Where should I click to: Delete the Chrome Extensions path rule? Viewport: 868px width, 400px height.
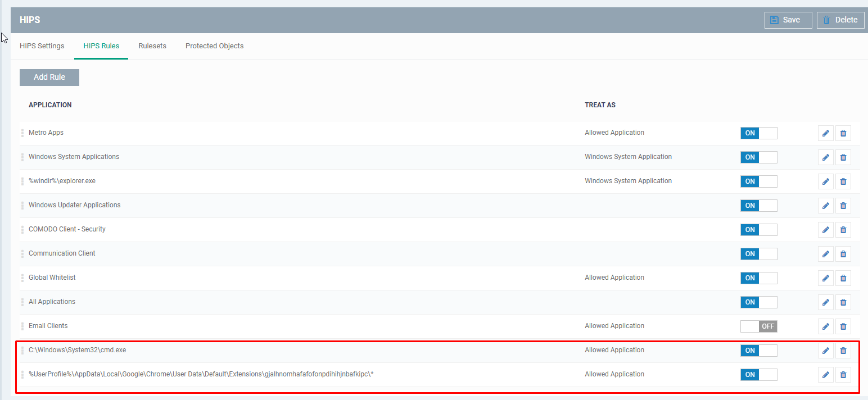click(x=843, y=375)
